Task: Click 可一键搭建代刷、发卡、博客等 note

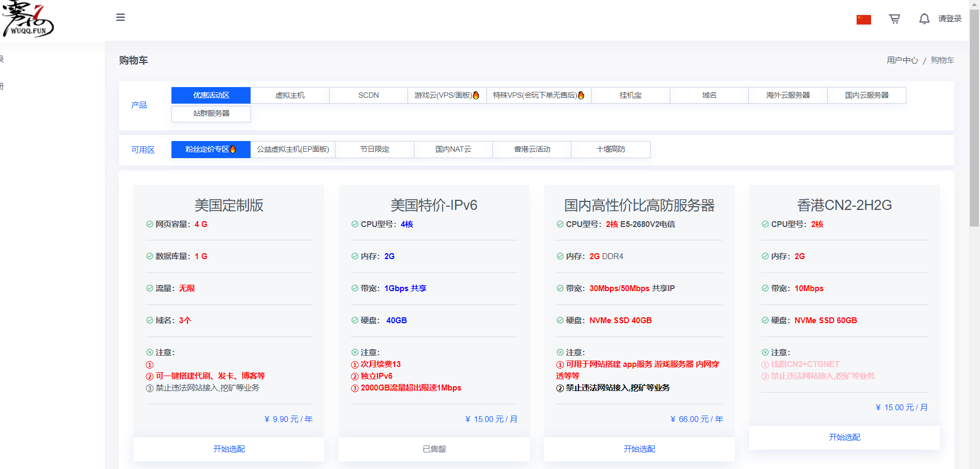Action: [x=210, y=376]
